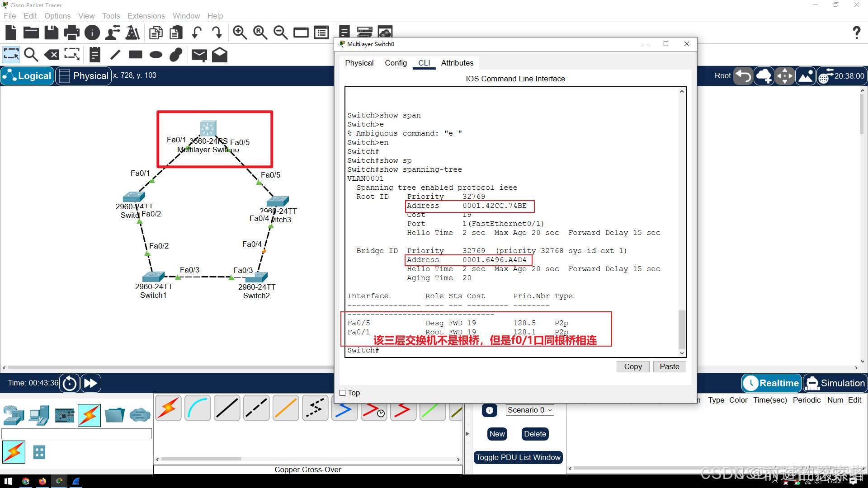This screenshot has width=868, height=488.
Task: Open the Physical tab of Multilayer Switch0
Action: 359,63
